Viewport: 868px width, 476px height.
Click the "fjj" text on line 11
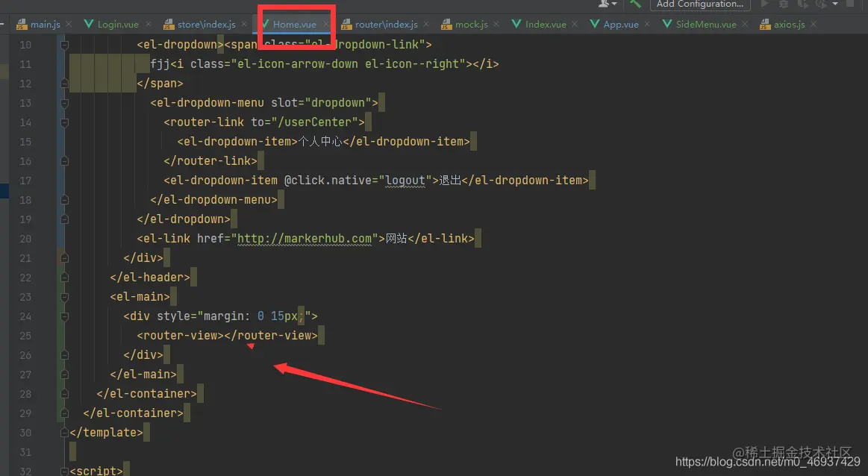(x=160, y=64)
